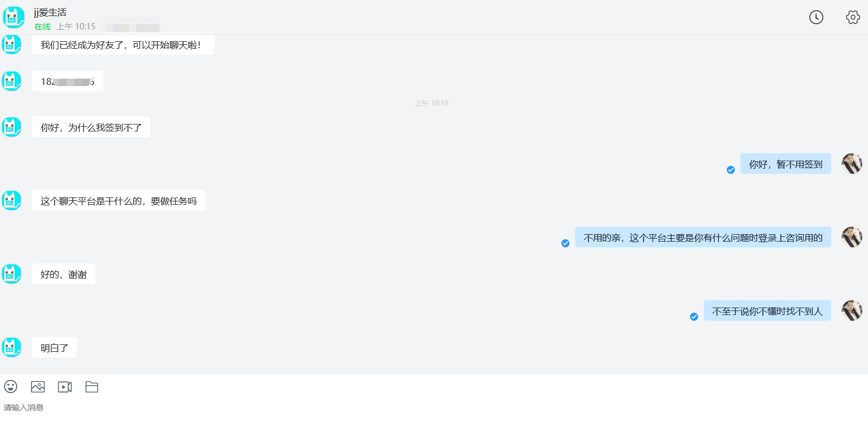Viewport: 868px width, 439px height.
Task: Click contact name jj爱生活
Action: tap(50, 12)
